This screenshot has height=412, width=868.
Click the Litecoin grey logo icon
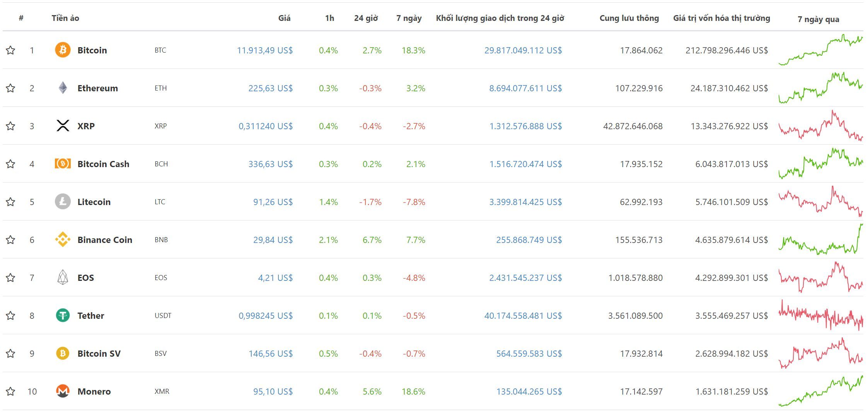[x=63, y=202]
